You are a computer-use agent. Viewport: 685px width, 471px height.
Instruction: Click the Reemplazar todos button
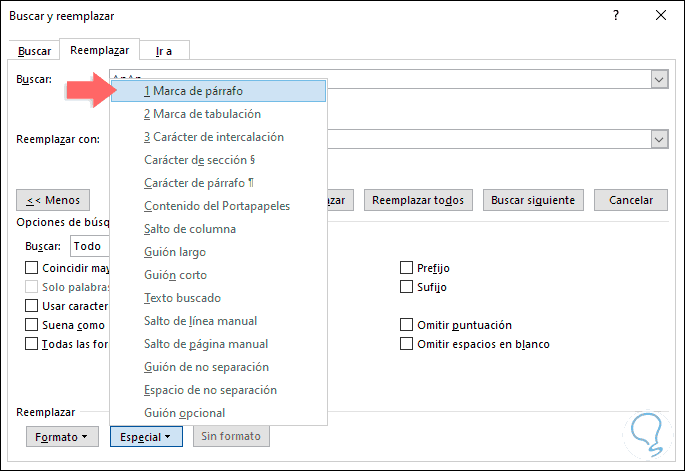[x=418, y=200]
